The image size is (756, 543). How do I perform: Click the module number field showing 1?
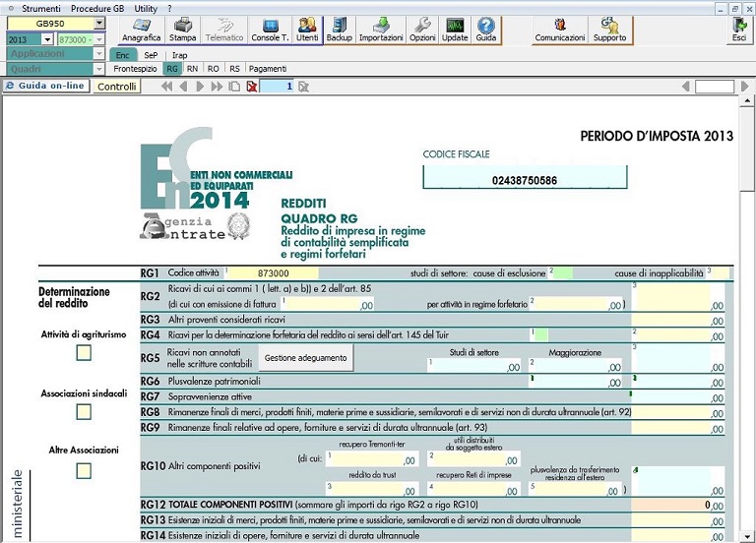click(x=277, y=87)
